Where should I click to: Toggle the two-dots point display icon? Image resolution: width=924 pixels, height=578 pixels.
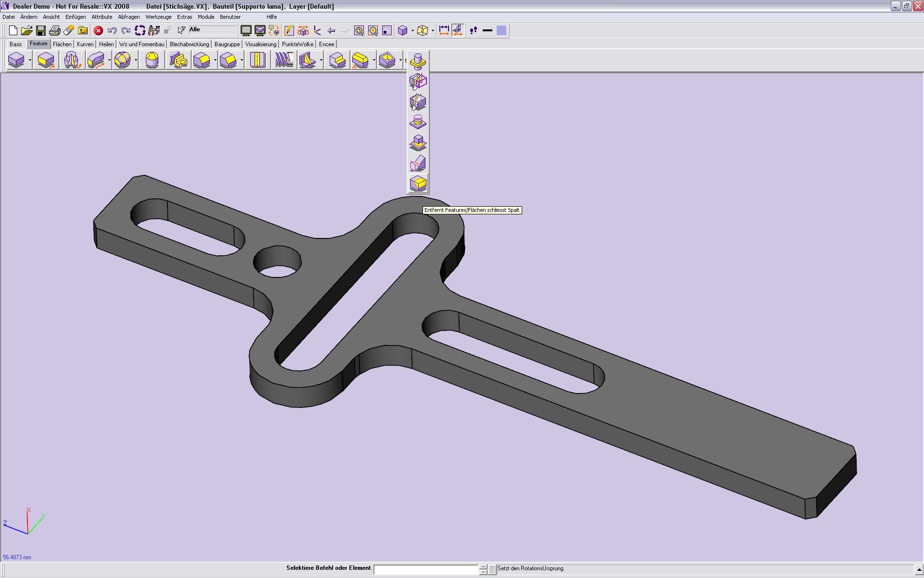(474, 31)
